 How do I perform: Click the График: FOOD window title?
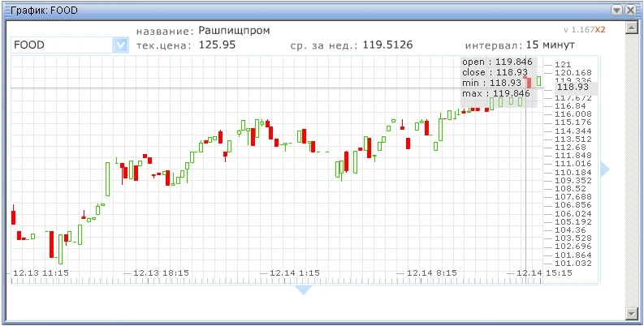tap(44, 11)
